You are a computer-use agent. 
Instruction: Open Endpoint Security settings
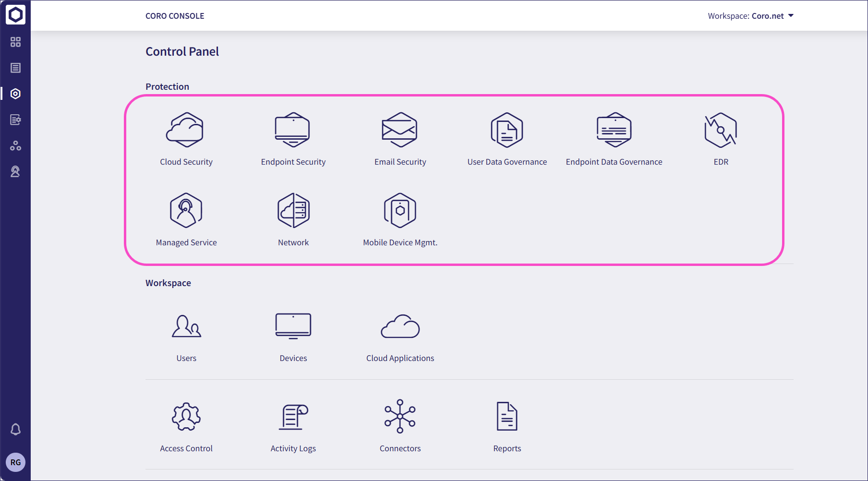pos(293,130)
